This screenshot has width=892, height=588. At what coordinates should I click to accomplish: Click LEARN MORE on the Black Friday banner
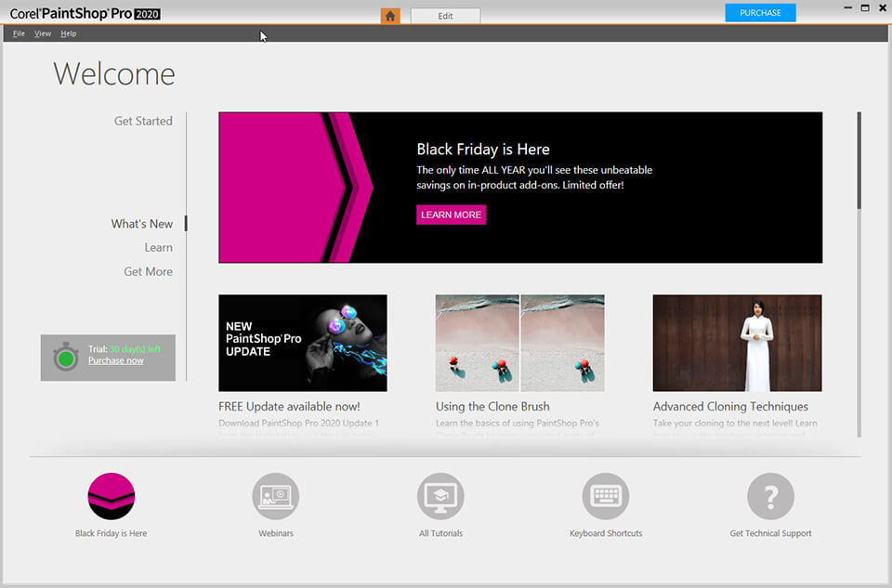point(451,215)
